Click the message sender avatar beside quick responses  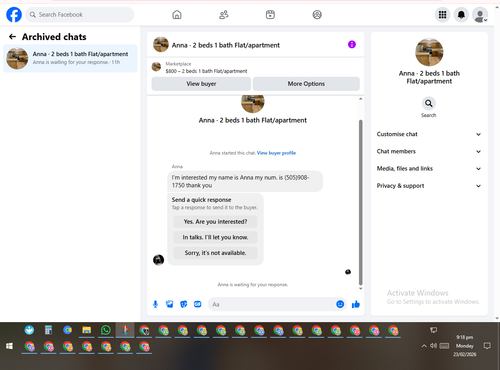click(x=158, y=260)
